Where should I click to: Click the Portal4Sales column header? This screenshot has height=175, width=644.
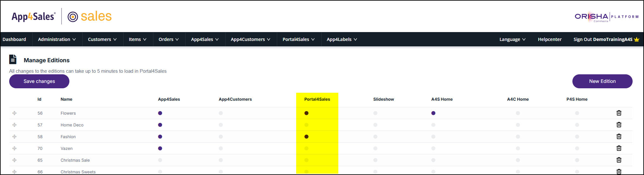317,99
